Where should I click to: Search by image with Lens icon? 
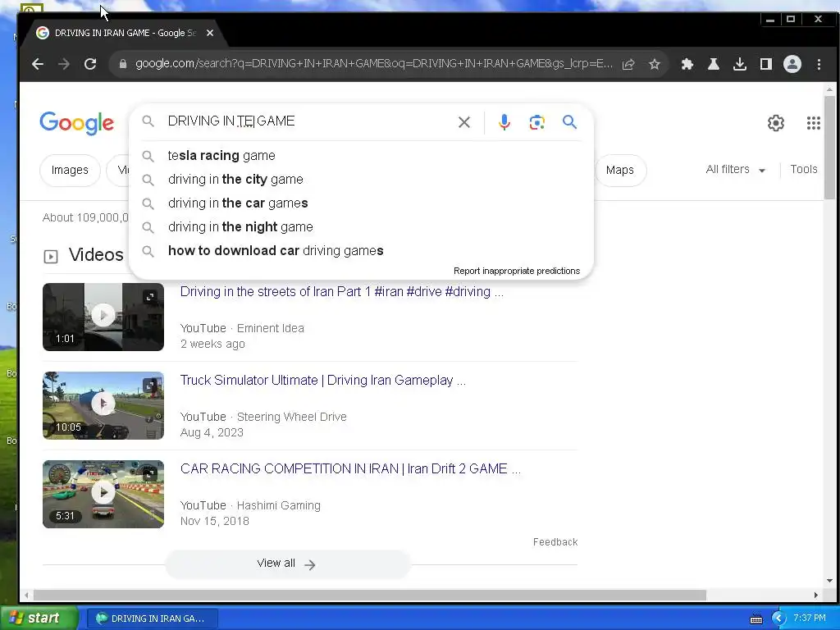pos(536,122)
